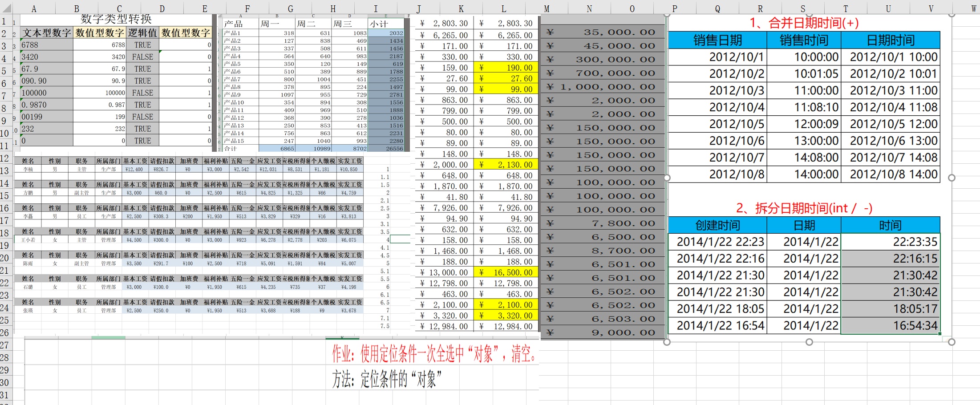The height and width of the screenshot is (405, 980).
Task: Select the text cell '090.90'
Action: pyautogui.click(x=47, y=81)
